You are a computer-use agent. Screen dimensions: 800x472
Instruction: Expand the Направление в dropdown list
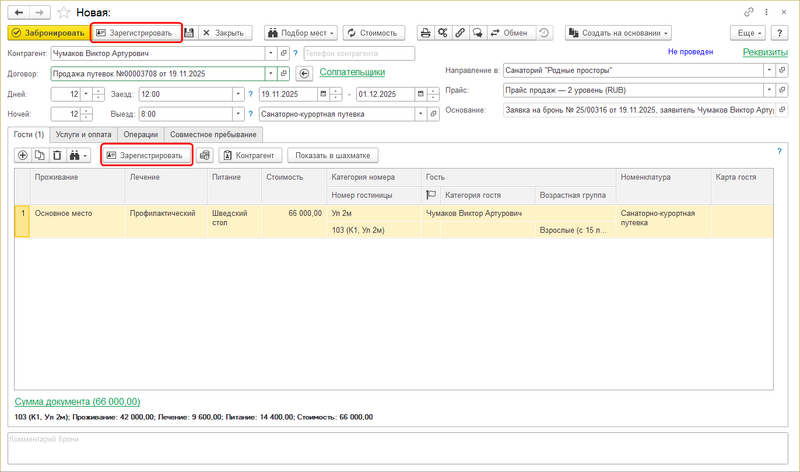(x=768, y=71)
